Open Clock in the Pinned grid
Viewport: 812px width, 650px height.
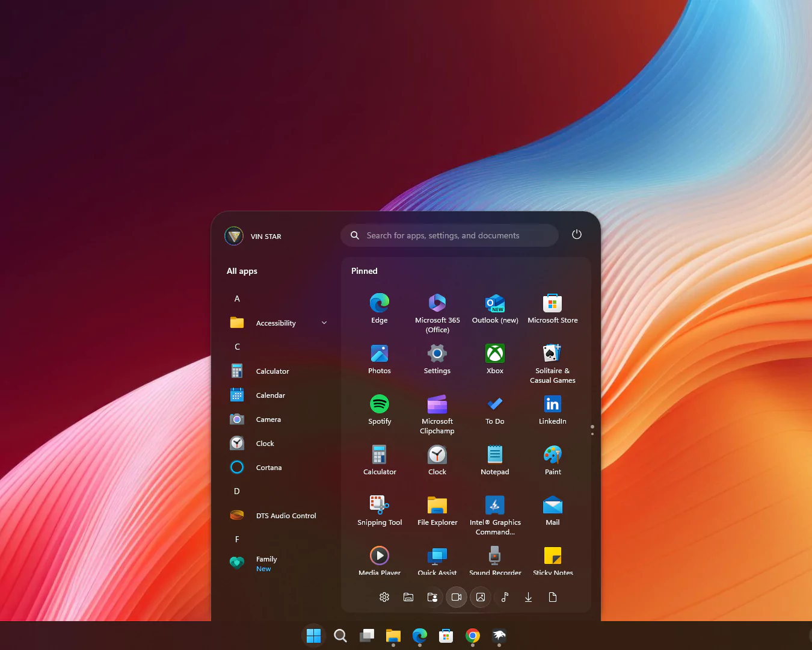pos(437,460)
